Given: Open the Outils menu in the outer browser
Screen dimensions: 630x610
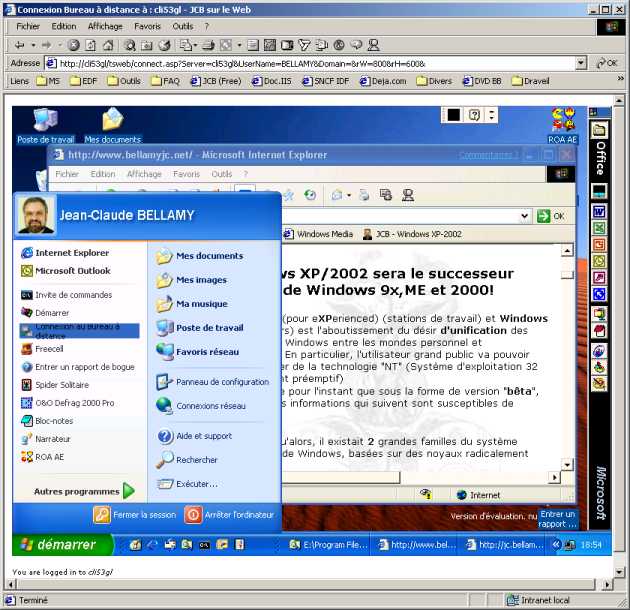Looking at the screenshot, I should tap(183, 27).
